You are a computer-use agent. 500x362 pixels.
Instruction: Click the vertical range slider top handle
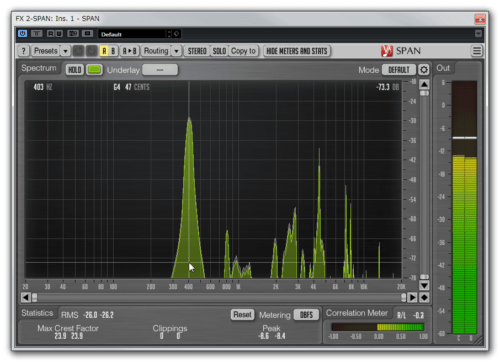pyautogui.click(x=424, y=93)
